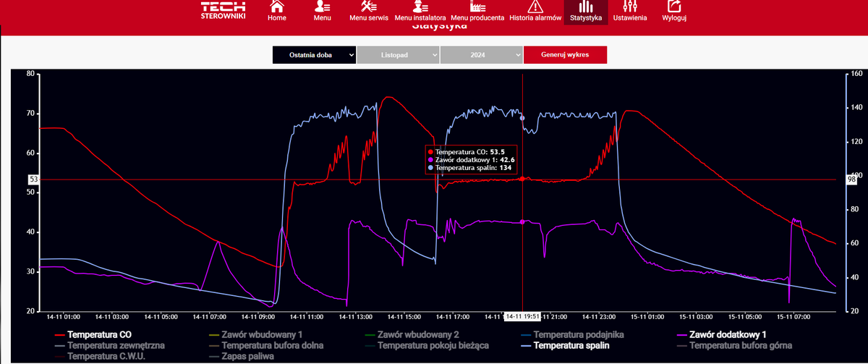Viewport: 868px width, 364px height.
Task: Click the Home house icon
Action: click(x=277, y=7)
